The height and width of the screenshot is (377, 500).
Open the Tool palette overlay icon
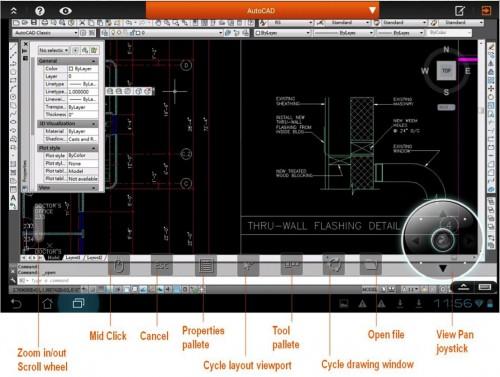click(x=291, y=265)
